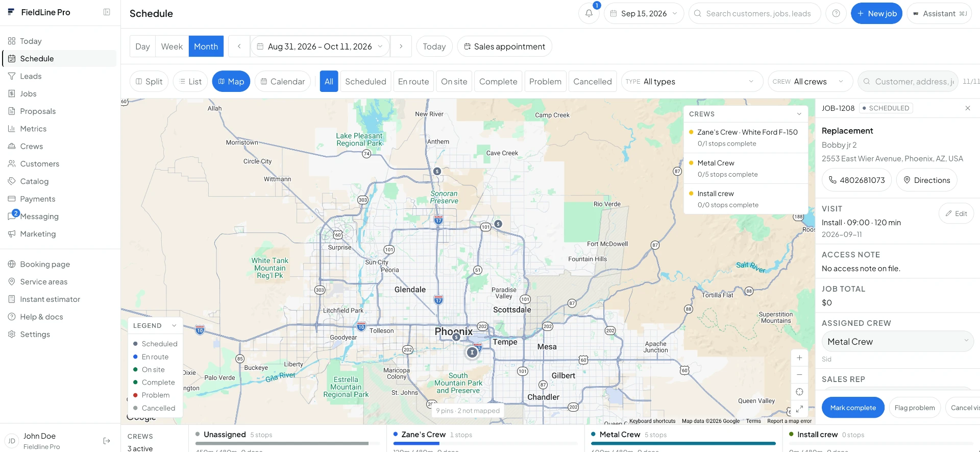
Task: Zoom out on the map
Action: (799, 375)
